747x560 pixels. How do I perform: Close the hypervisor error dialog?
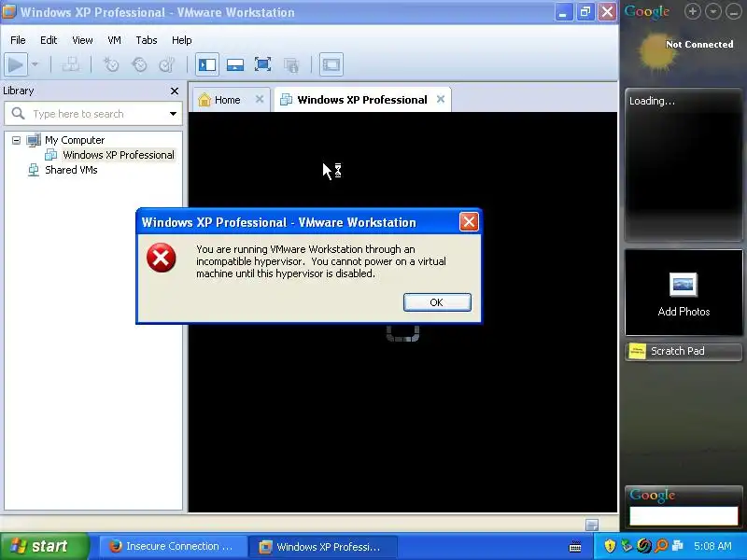point(469,222)
